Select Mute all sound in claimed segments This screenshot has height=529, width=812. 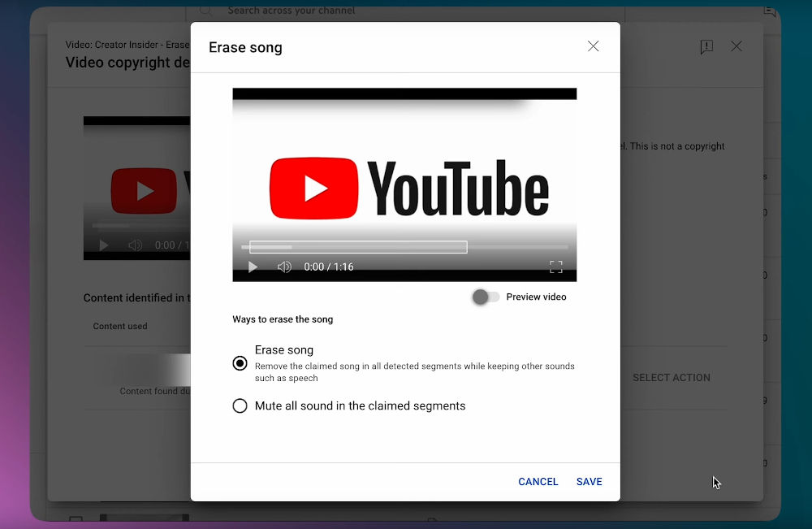click(240, 405)
